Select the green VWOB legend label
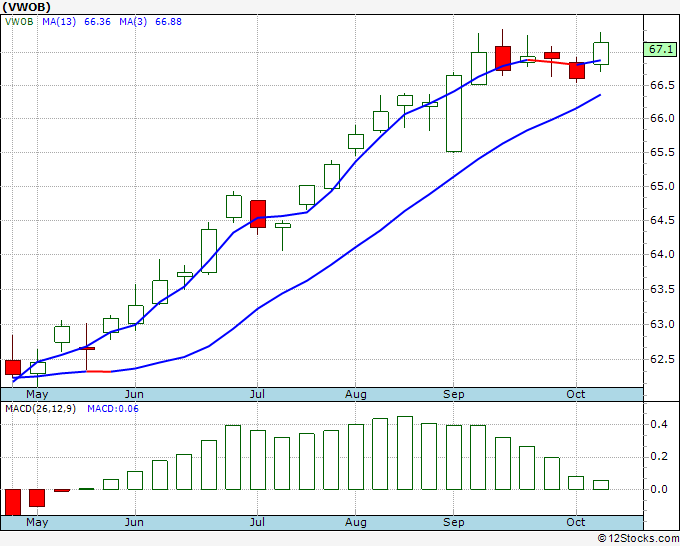 coord(19,22)
